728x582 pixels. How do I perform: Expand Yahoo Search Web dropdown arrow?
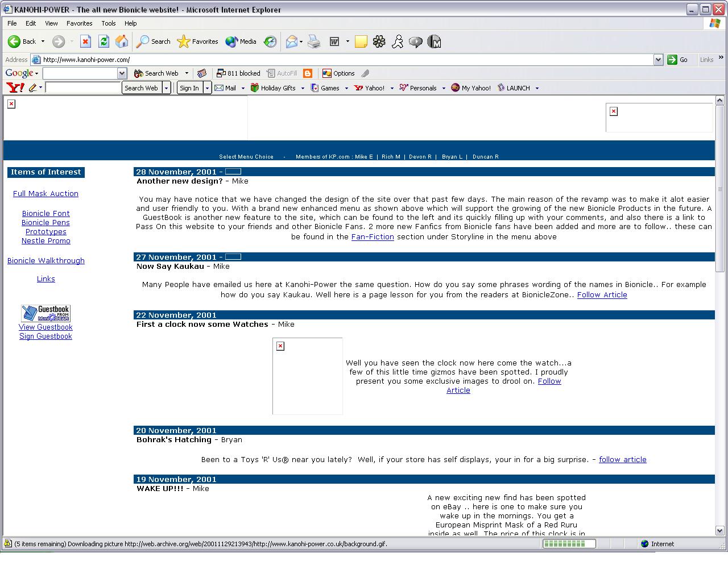166,88
